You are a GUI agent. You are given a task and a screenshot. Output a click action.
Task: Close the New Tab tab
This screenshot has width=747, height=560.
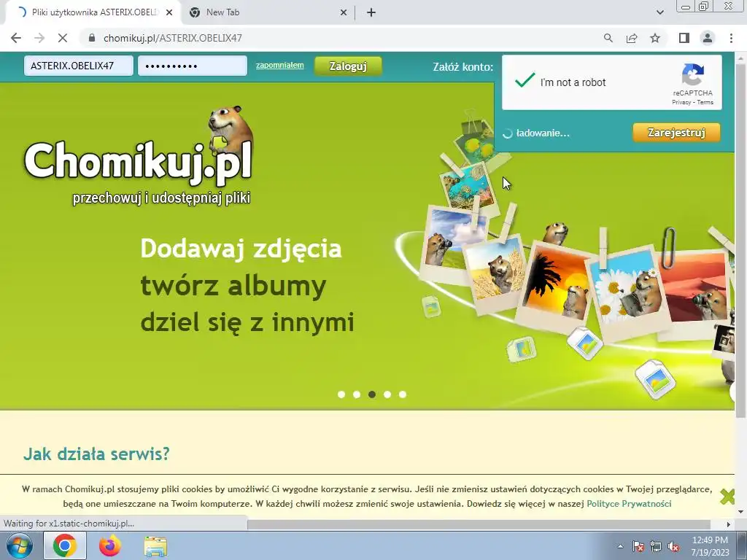click(x=344, y=13)
